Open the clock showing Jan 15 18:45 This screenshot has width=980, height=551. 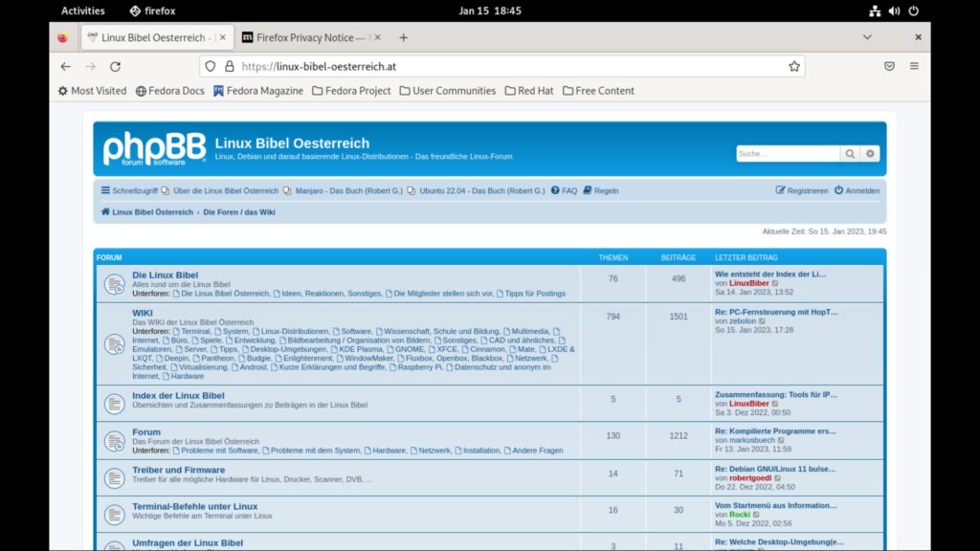tap(490, 11)
